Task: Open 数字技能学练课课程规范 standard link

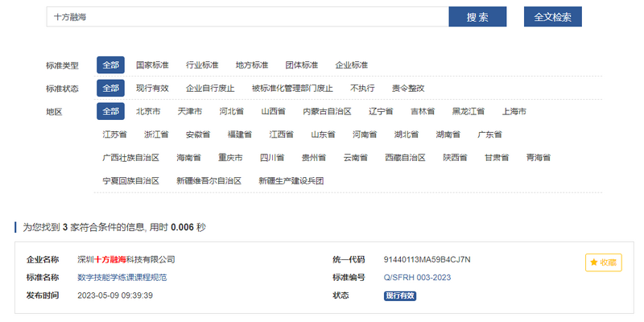Action: (122, 277)
